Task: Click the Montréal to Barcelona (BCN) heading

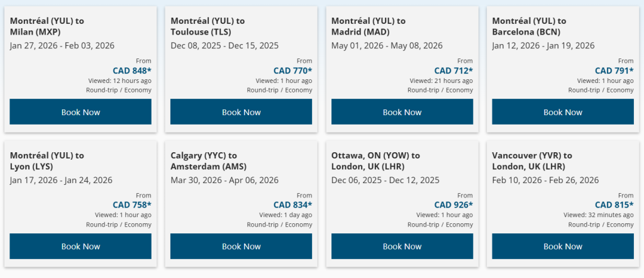Action: (529, 26)
